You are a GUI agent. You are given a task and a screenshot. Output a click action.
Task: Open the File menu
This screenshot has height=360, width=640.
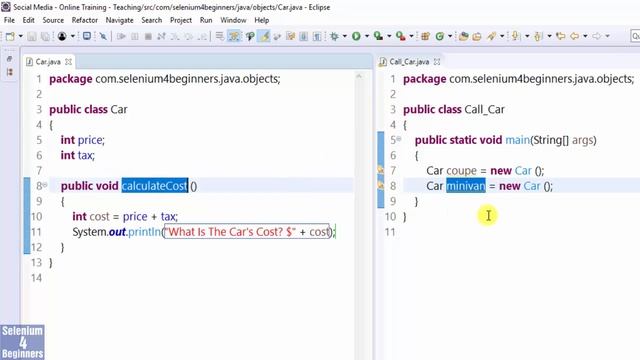pos(9,20)
